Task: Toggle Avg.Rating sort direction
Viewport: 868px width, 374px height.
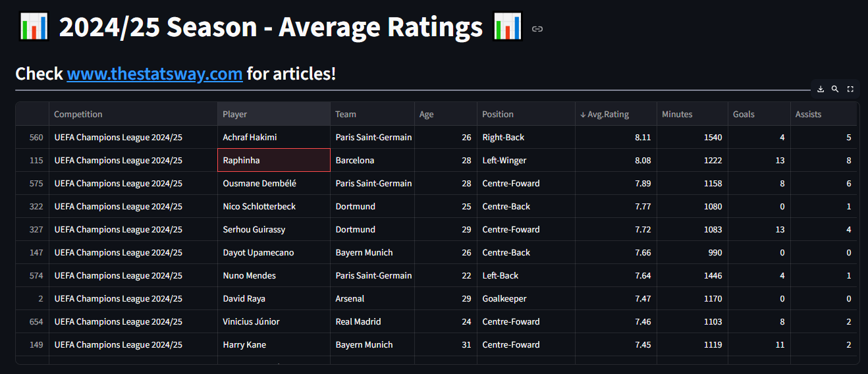Action: [616, 114]
